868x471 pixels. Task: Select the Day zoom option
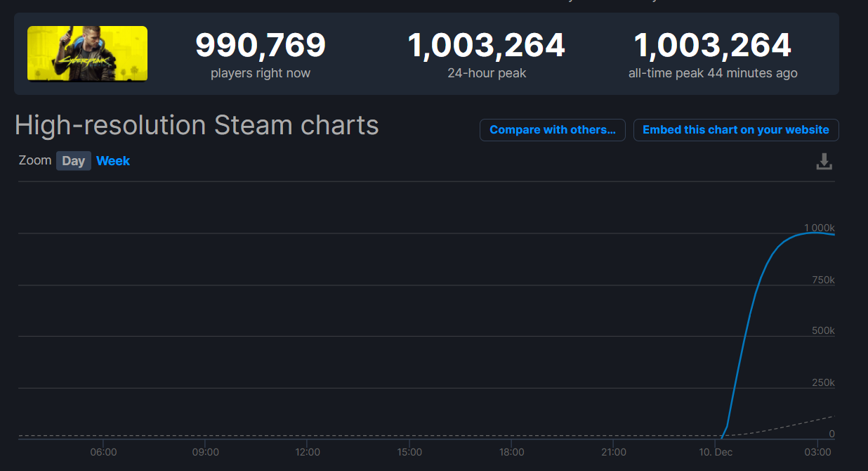click(73, 161)
